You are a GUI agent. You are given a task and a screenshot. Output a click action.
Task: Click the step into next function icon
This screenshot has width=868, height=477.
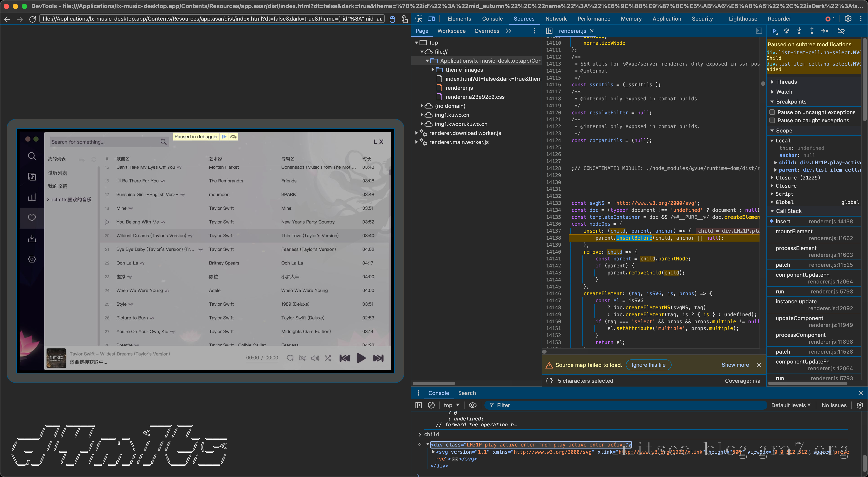[x=799, y=31]
